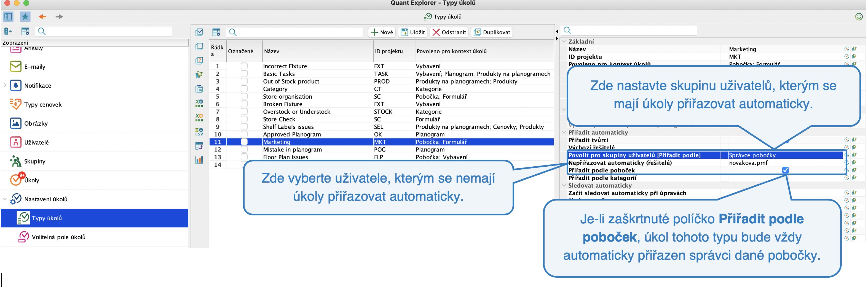Click the CSV export icon
868x287 pixels.
(199, 132)
